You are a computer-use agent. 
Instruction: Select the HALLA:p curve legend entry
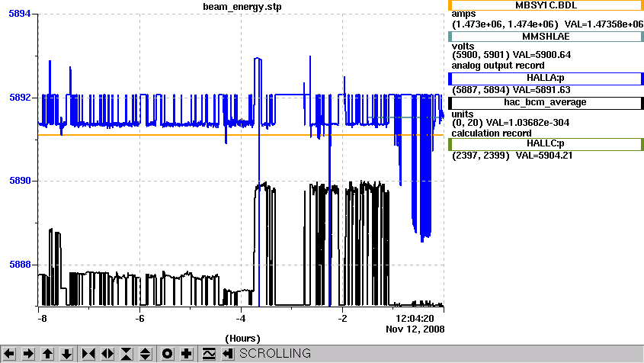pos(546,78)
